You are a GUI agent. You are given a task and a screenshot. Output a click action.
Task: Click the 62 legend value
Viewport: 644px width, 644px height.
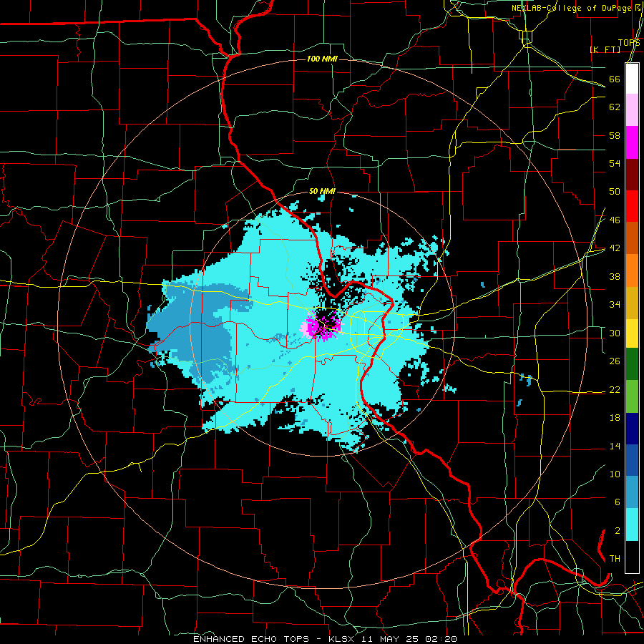[615, 107]
